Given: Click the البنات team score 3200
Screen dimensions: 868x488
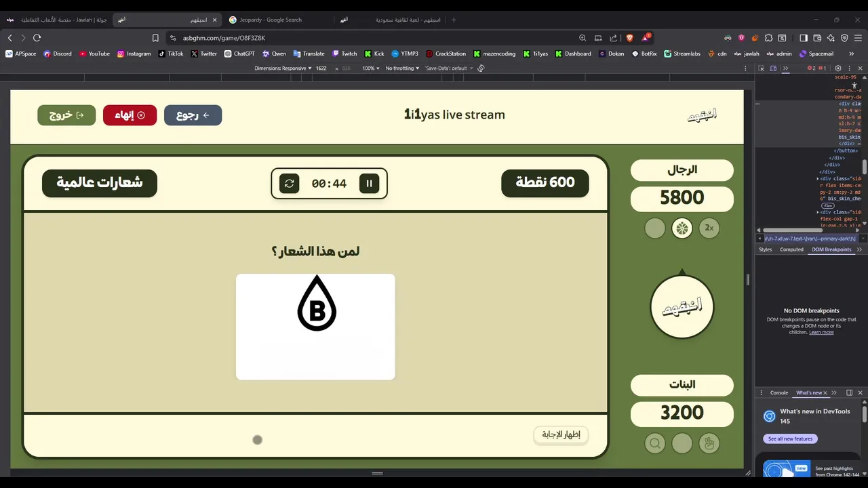Looking at the screenshot, I should point(682,413).
